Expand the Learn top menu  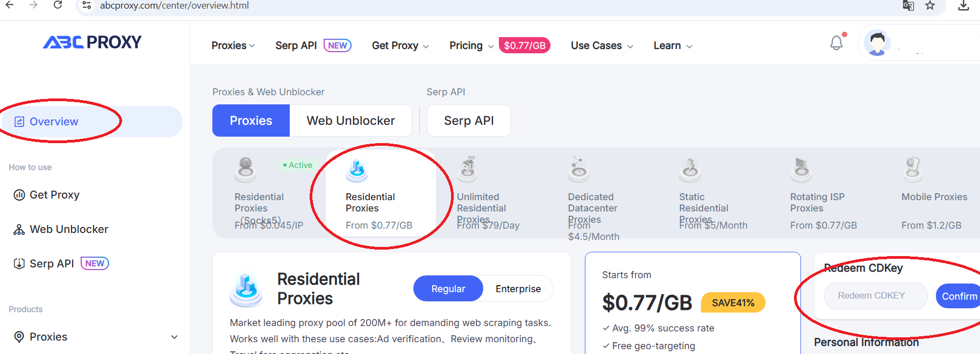click(x=673, y=46)
